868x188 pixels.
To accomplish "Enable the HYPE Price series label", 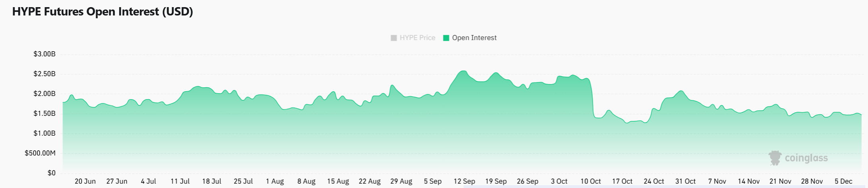I will [417, 38].
